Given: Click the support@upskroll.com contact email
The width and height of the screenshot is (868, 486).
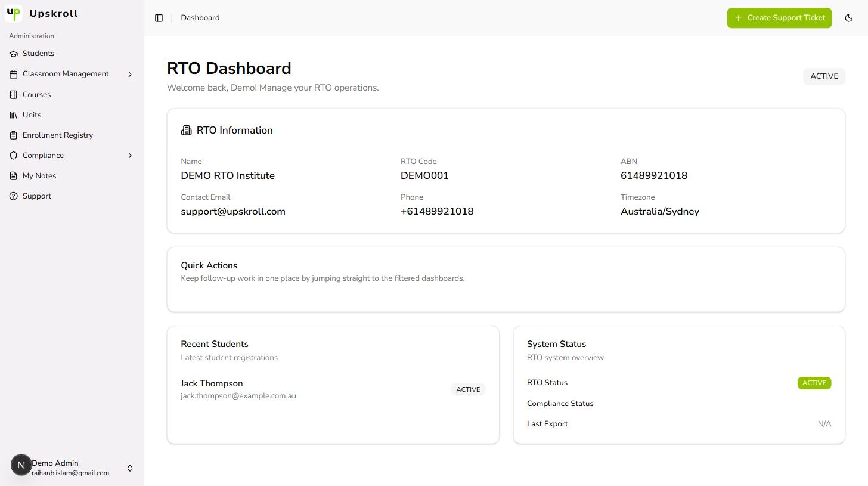Looking at the screenshot, I should click(x=233, y=212).
